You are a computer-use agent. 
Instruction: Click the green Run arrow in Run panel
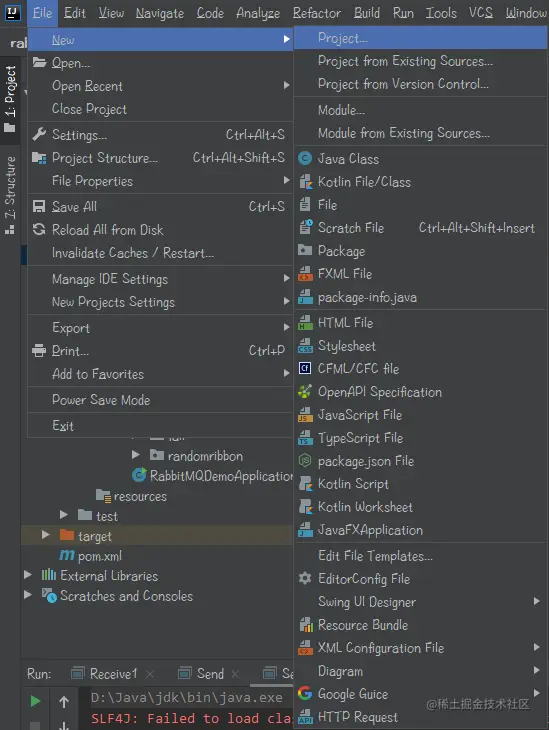point(35,701)
